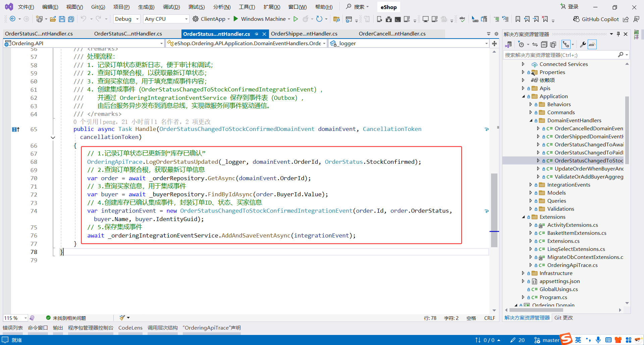Image resolution: width=644 pixels, height=345 pixels.
Task: Switch to the OrderCancell...ntHandler.cs tab
Action: (x=392, y=34)
